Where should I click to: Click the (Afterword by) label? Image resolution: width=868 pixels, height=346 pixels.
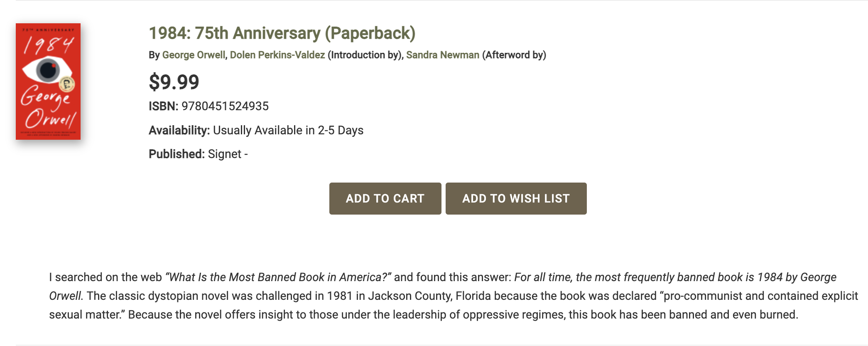pos(514,55)
